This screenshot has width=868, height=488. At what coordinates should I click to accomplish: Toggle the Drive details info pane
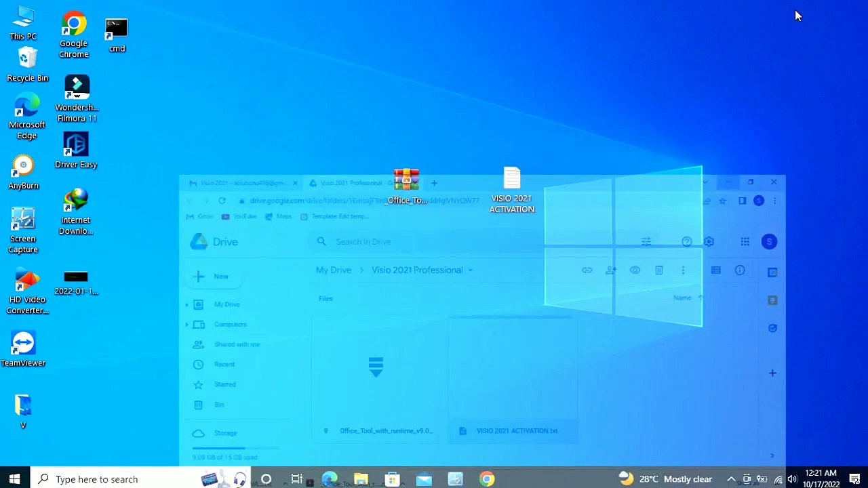(740, 270)
